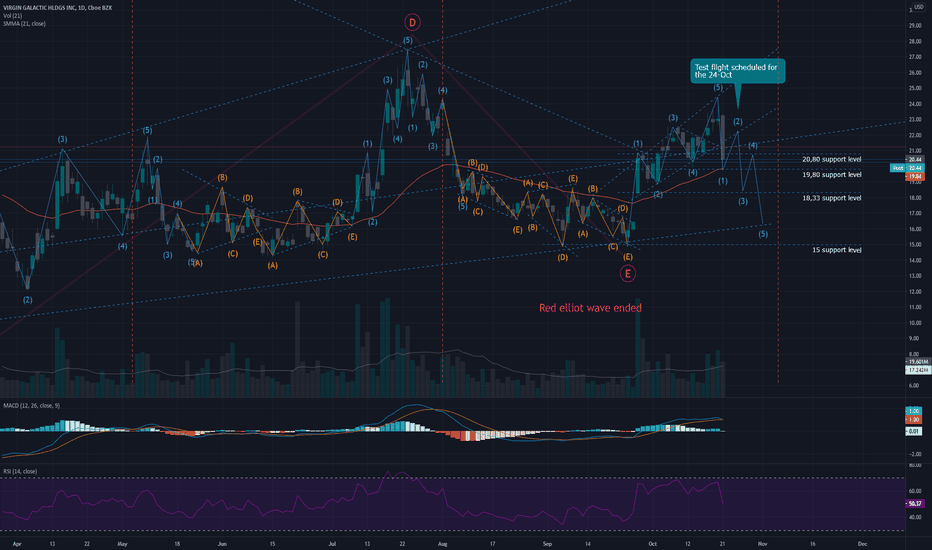
Task: Click the teal 'Post' price tag
Action: (x=898, y=168)
